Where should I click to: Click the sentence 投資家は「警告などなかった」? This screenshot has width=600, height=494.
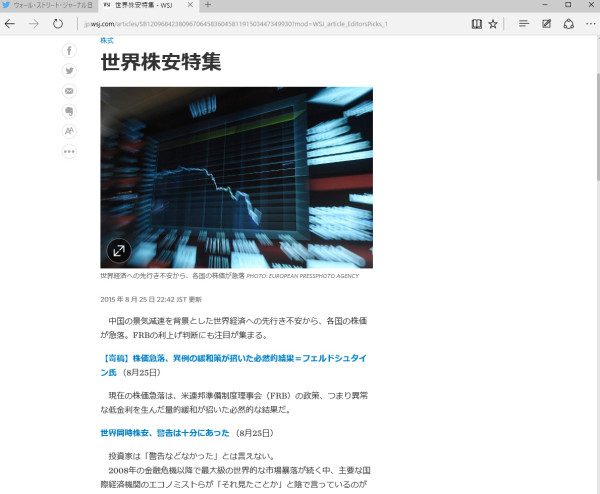coord(192,456)
